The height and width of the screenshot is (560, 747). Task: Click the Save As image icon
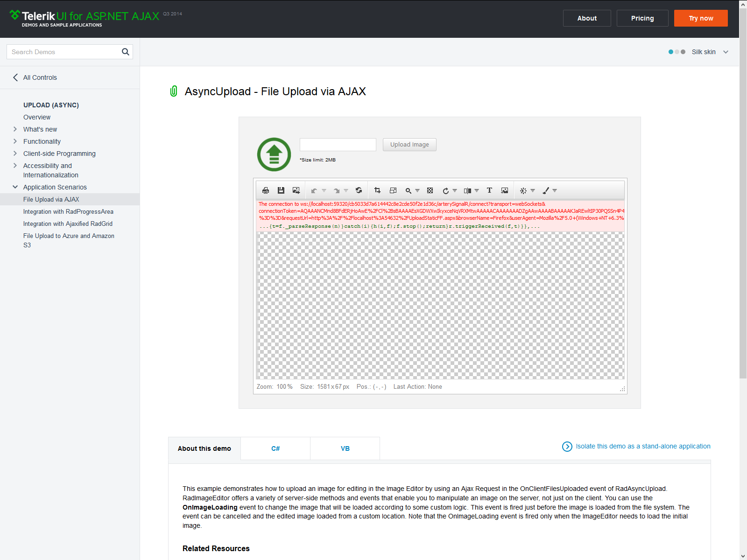click(296, 190)
